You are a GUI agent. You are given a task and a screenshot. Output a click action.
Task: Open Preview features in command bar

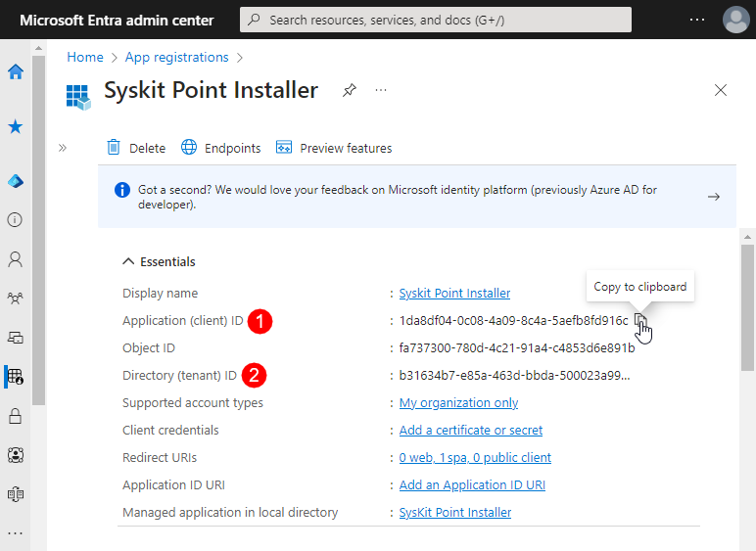click(334, 148)
